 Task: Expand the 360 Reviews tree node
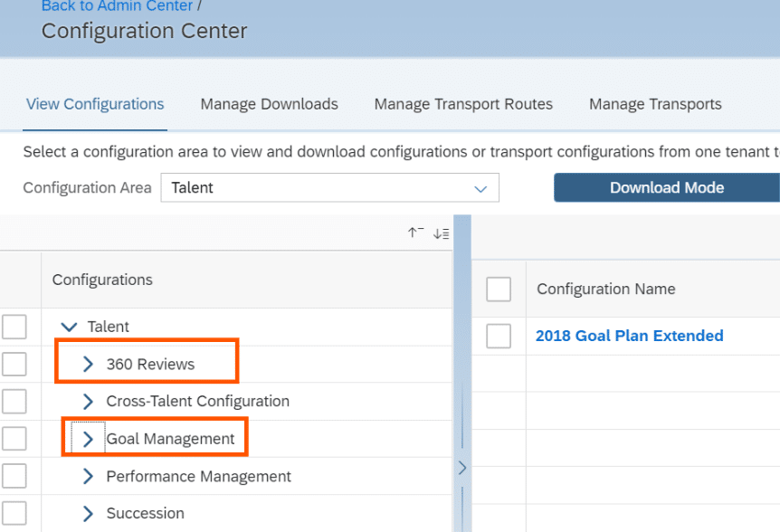[x=88, y=363]
